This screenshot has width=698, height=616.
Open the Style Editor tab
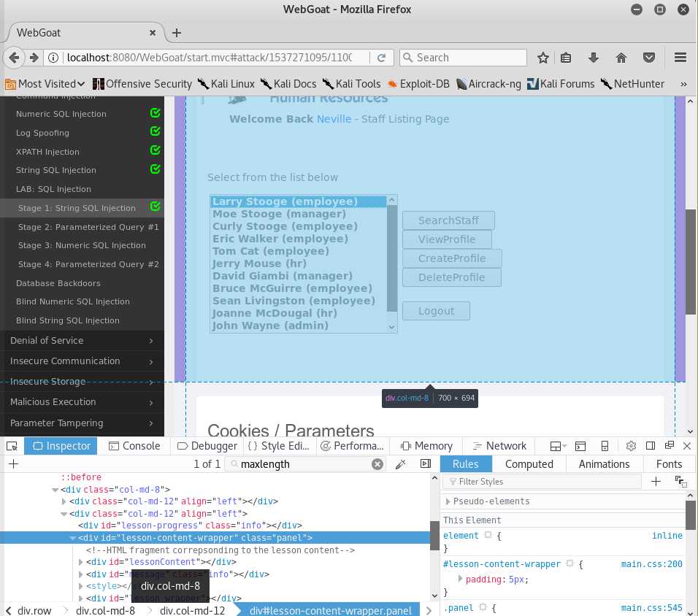(x=279, y=446)
